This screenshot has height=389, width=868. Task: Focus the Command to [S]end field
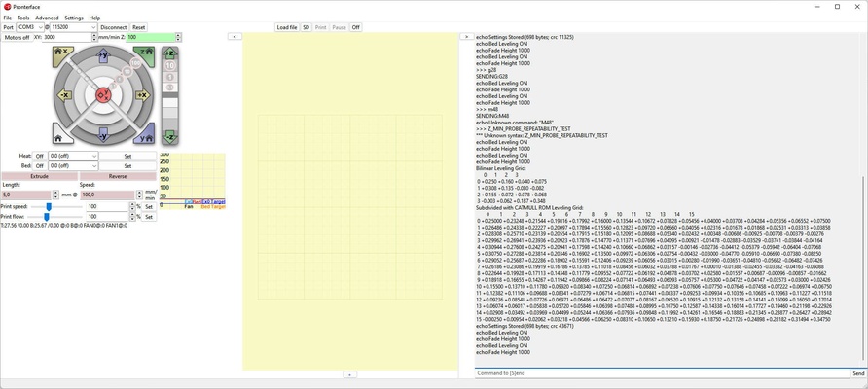pyautogui.click(x=662, y=373)
